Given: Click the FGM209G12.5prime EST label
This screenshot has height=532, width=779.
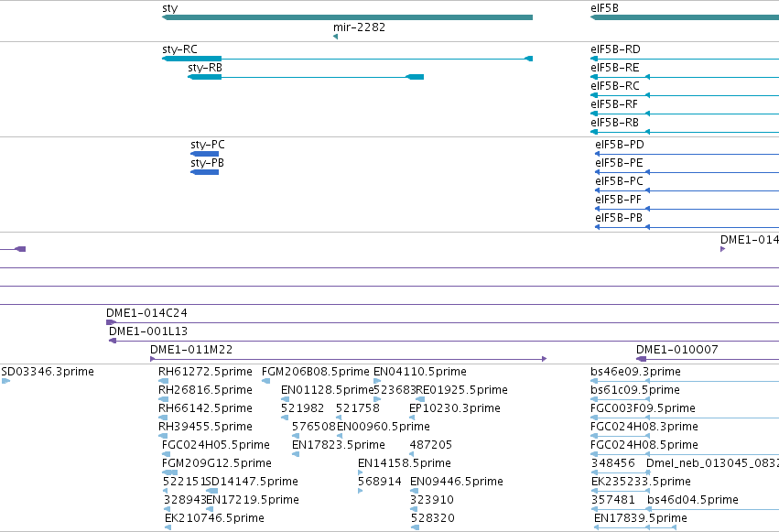Looking at the screenshot, I should [217, 463].
